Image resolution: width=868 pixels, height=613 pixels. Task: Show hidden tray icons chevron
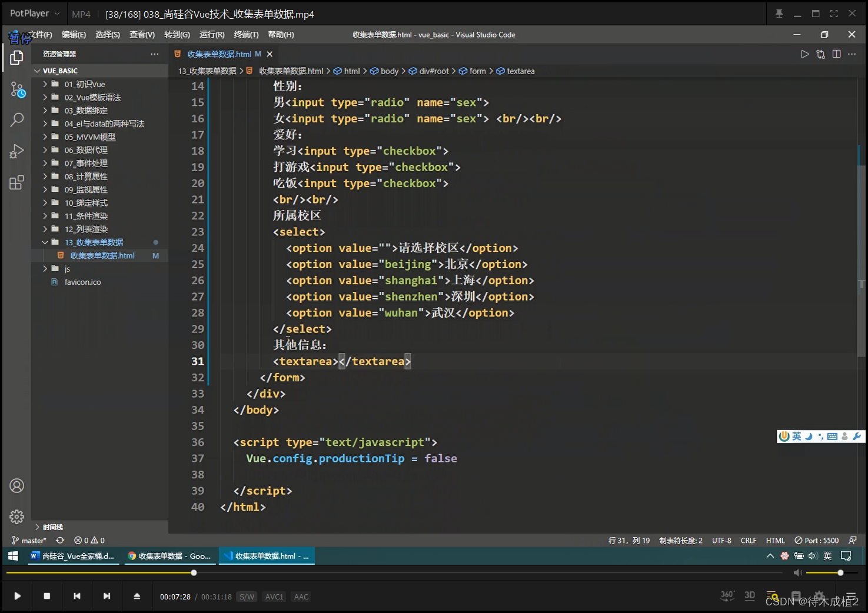(770, 556)
